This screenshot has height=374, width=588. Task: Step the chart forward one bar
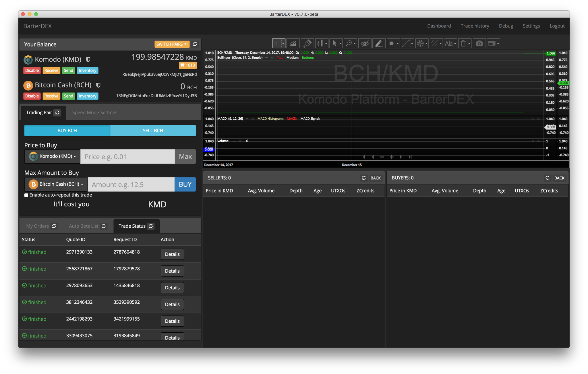click(401, 157)
